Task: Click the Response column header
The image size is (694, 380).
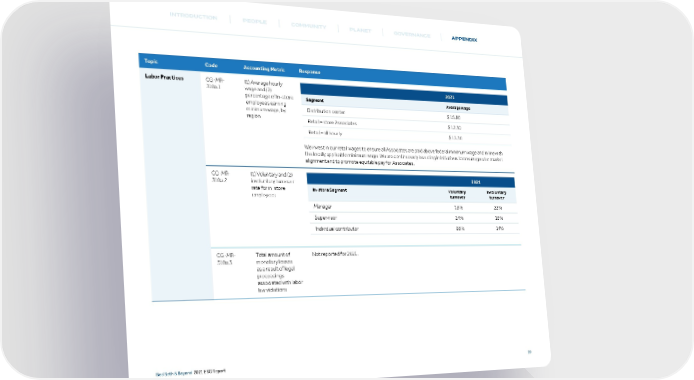Action: (309, 71)
